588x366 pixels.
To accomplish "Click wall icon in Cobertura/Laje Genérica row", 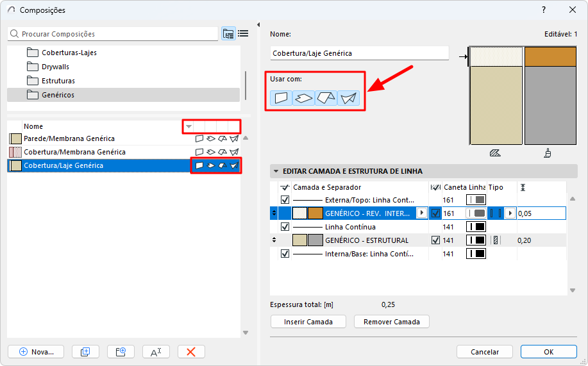I will (x=199, y=165).
